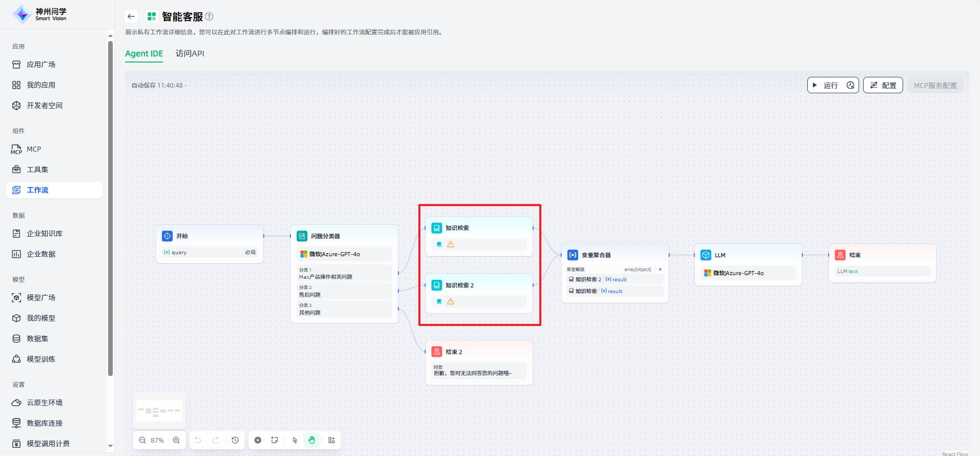Viewport: 980px width, 456px height.
Task: Open the 87% zoom level menu
Action: pos(157,440)
